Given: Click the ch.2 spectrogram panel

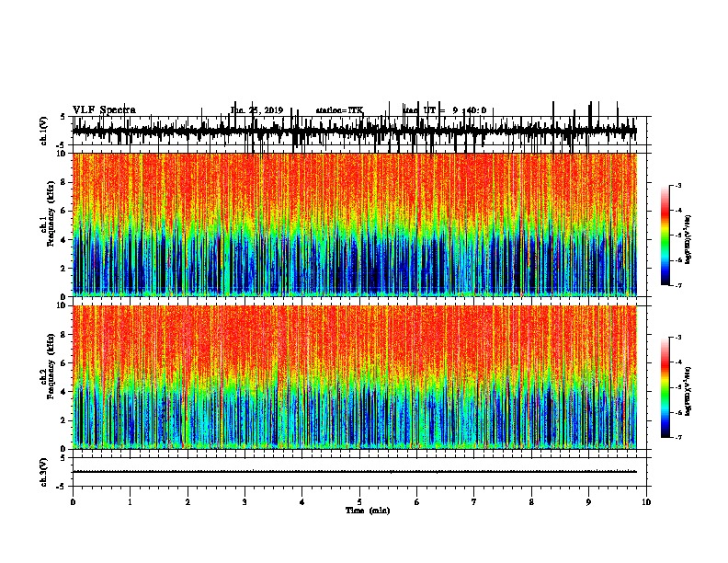Looking at the screenshot, I should tap(355, 377).
